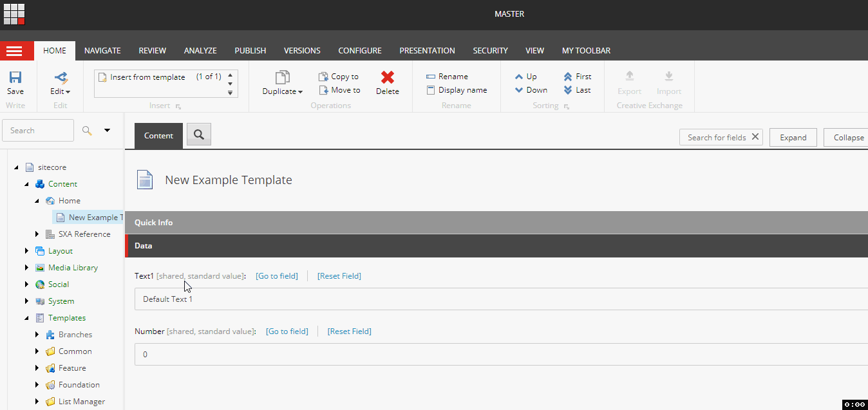Open the Sitecore launchpad grid icon

(14, 14)
